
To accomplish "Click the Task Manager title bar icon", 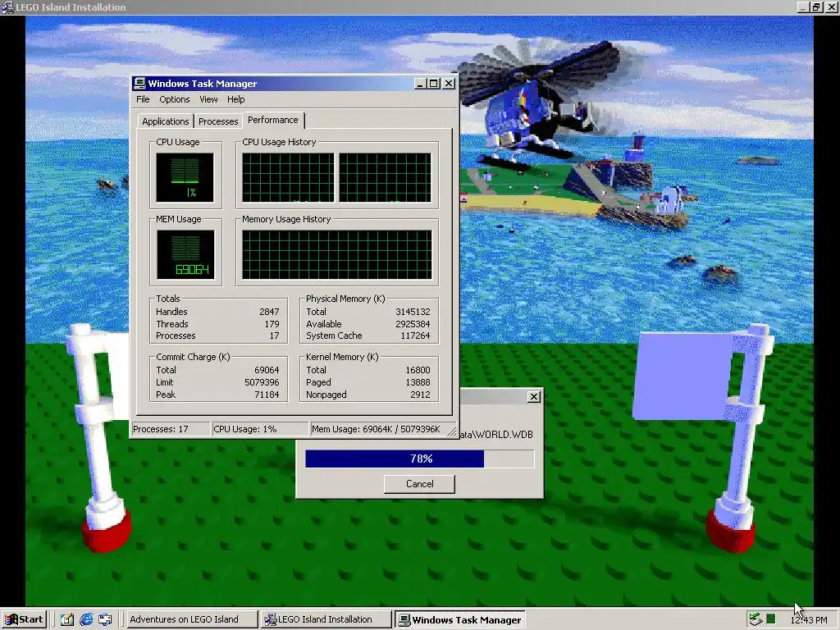I will coord(139,83).
